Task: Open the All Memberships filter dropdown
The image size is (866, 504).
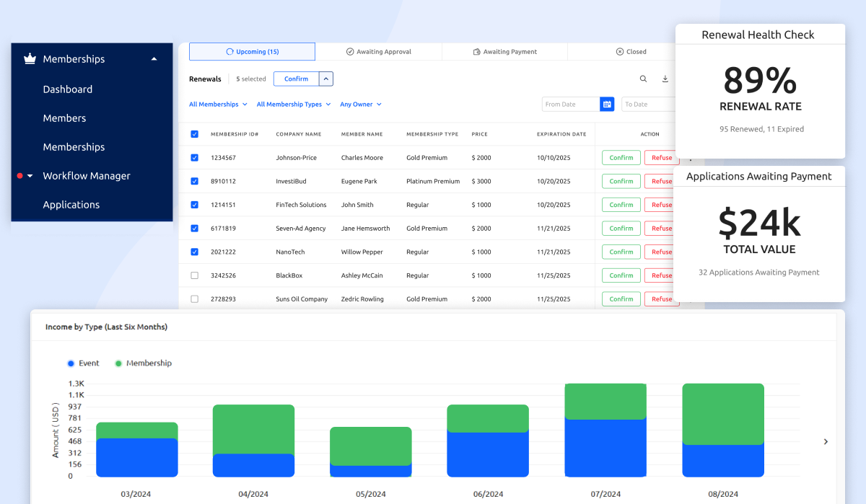Action: click(x=218, y=105)
